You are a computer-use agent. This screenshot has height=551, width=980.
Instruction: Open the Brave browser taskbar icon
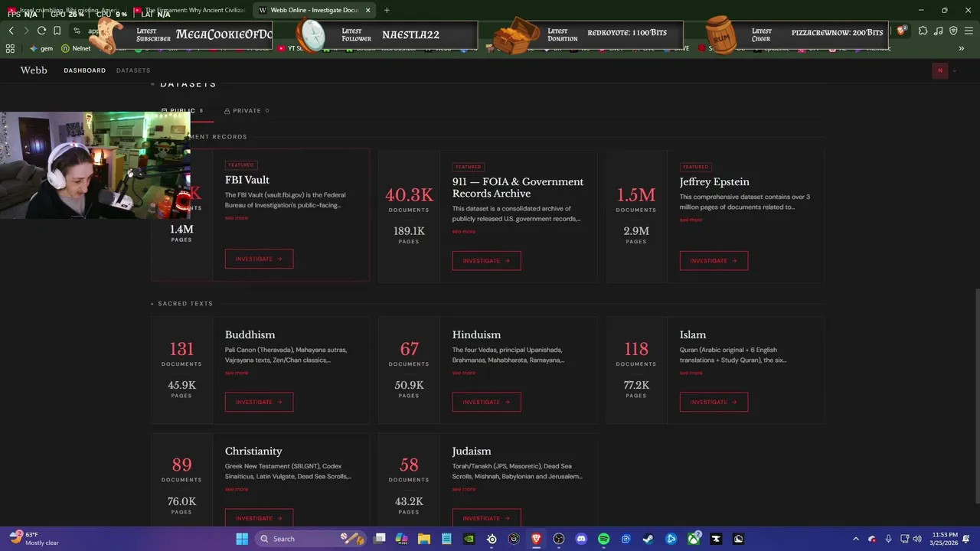pyautogui.click(x=536, y=539)
